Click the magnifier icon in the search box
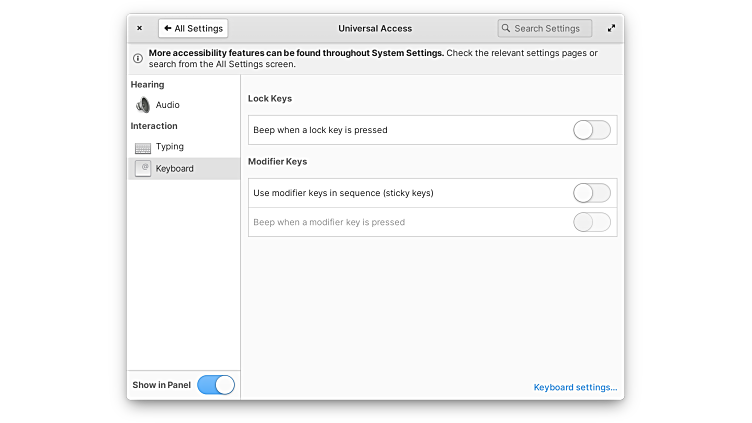 (507, 29)
